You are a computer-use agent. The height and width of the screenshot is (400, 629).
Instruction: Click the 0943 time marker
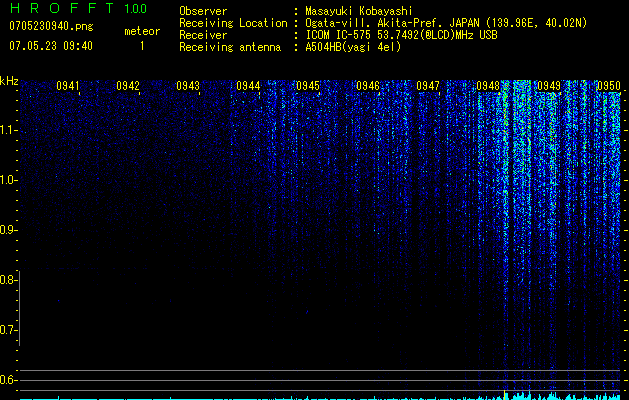tap(188, 86)
